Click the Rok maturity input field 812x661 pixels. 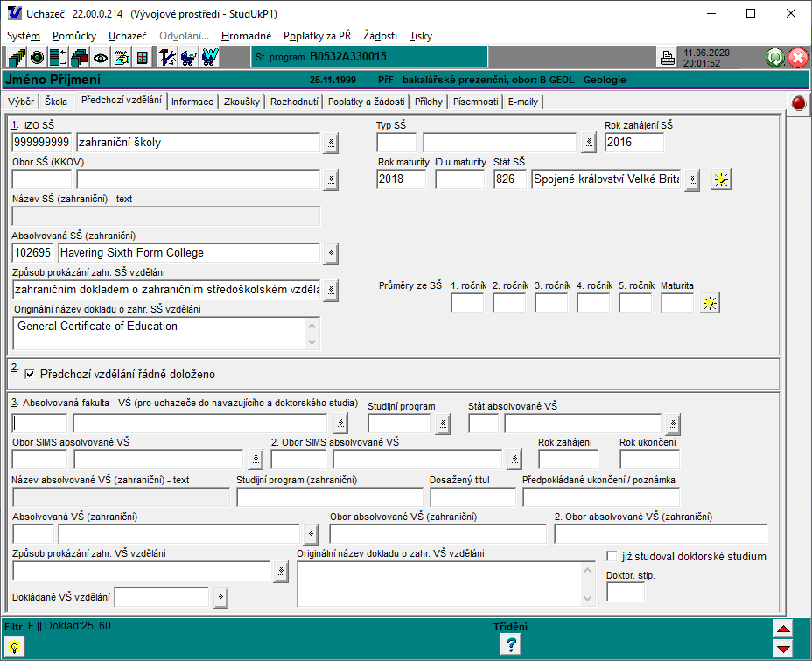coord(401,179)
